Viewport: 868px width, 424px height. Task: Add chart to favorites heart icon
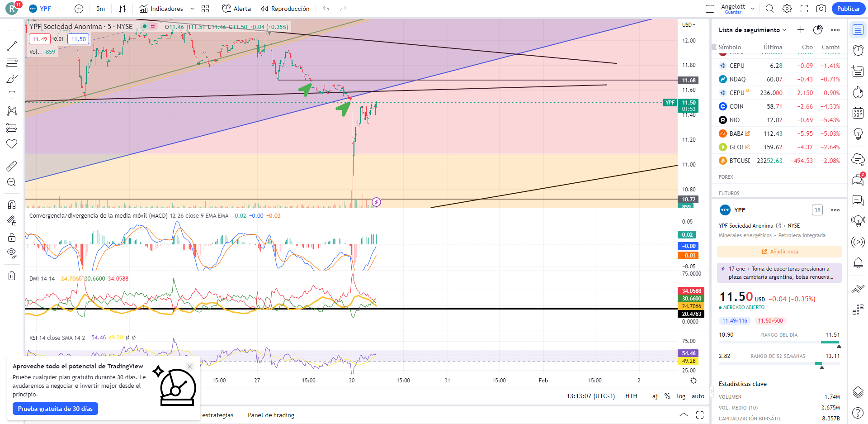(12, 144)
